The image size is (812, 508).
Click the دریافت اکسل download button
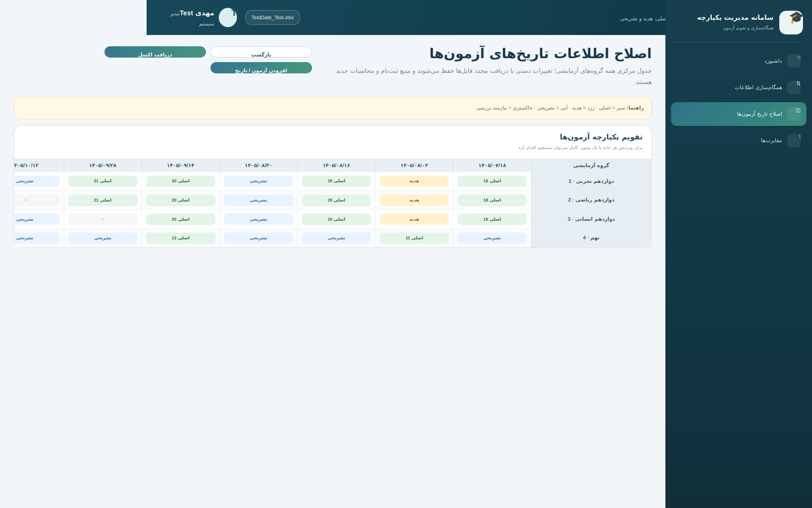(x=155, y=52)
